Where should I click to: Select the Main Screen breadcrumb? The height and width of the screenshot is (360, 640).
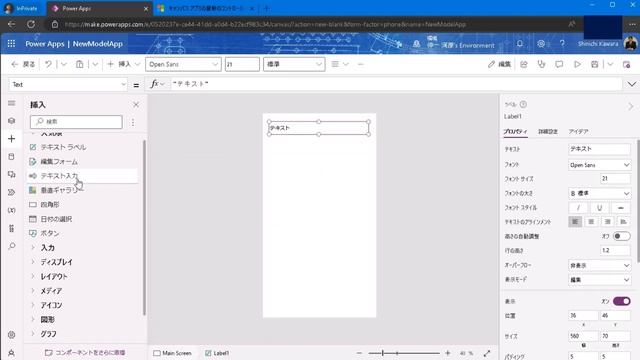click(x=172, y=353)
